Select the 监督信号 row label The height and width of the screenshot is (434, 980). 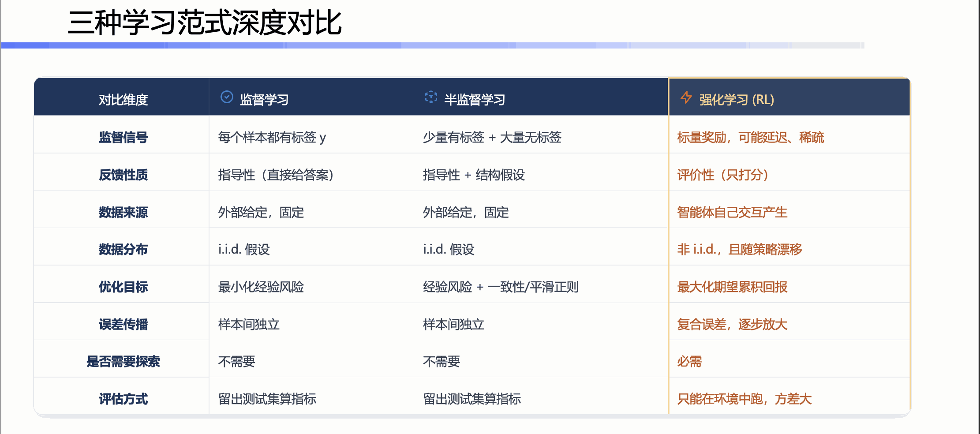click(x=123, y=138)
